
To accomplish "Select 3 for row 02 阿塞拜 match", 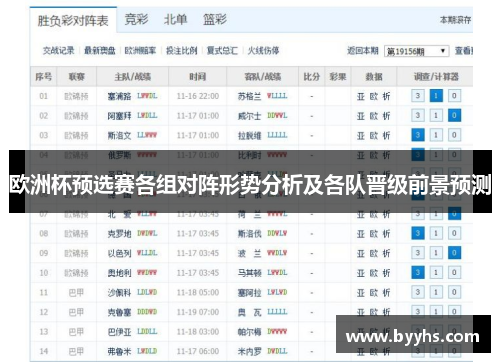I will (x=418, y=116).
